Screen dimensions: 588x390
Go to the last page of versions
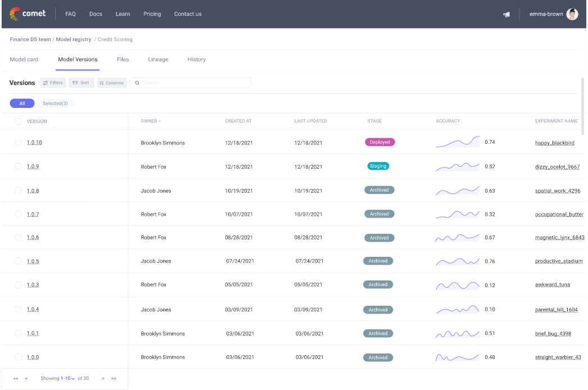click(114, 379)
